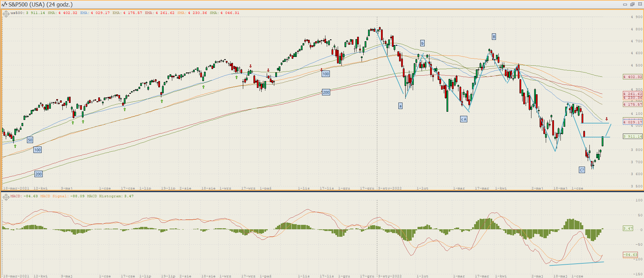644x278 pixels.
Task: Click the '50' moving average label box
Action: [x=30, y=140]
